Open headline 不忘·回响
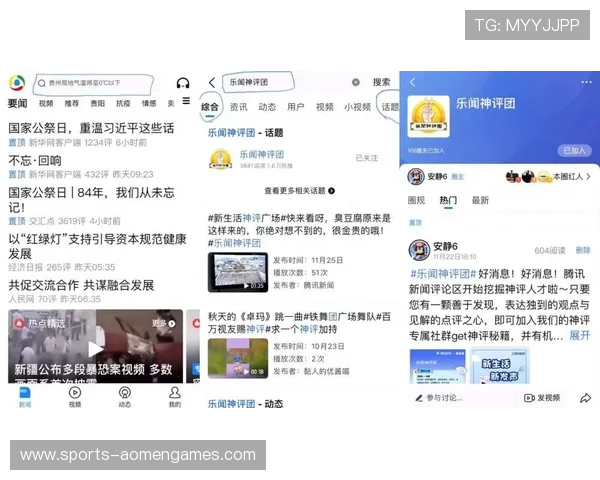This screenshot has height=480, width=600. point(35,160)
